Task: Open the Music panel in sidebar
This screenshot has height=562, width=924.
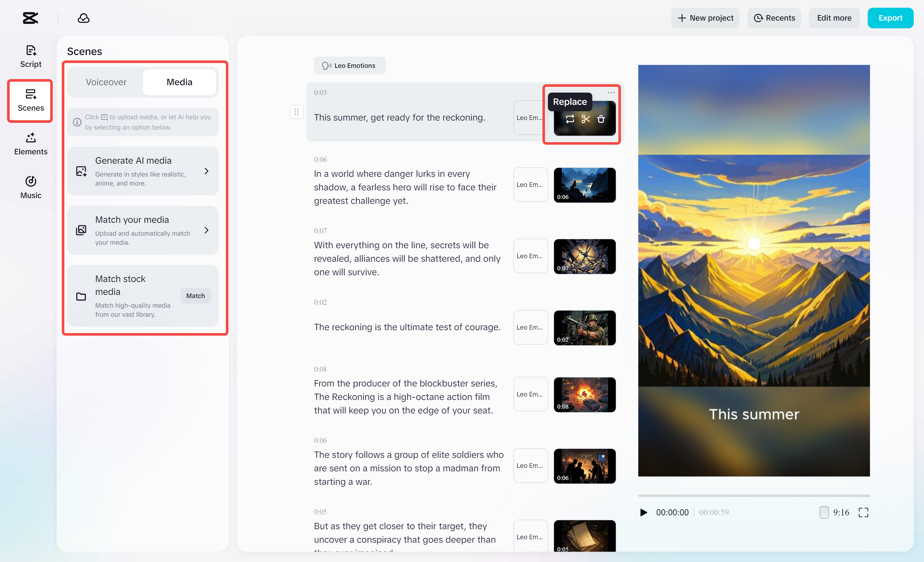Action: [x=31, y=187]
